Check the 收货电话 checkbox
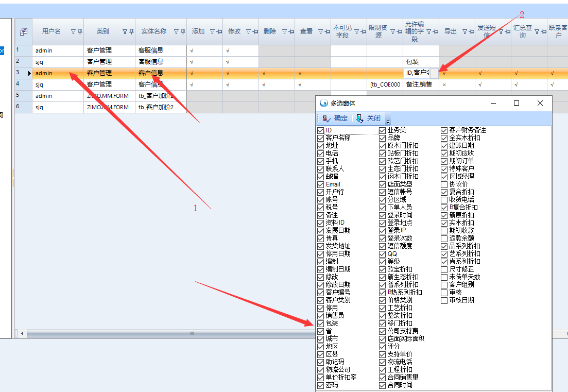568x392 pixels. (444, 200)
